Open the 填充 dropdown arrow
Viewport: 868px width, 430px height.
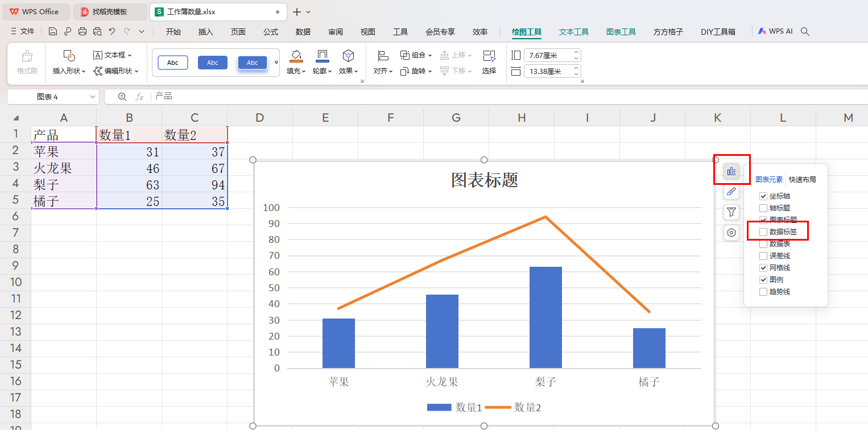tap(304, 72)
